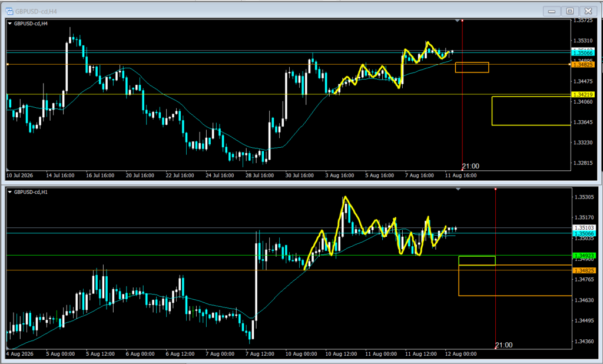Click the 21:00 label in H4 chart
This screenshot has width=603, height=364.
tap(471, 166)
